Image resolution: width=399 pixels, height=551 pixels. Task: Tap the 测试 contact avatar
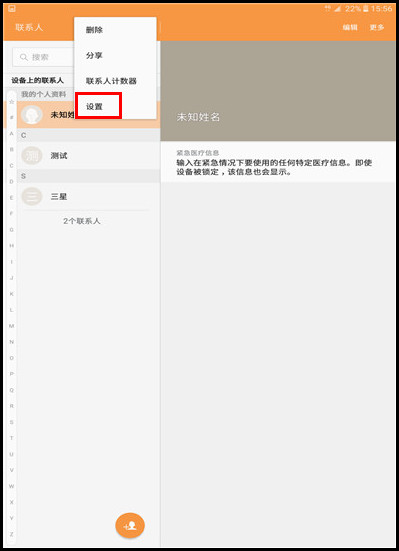click(x=32, y=156)
